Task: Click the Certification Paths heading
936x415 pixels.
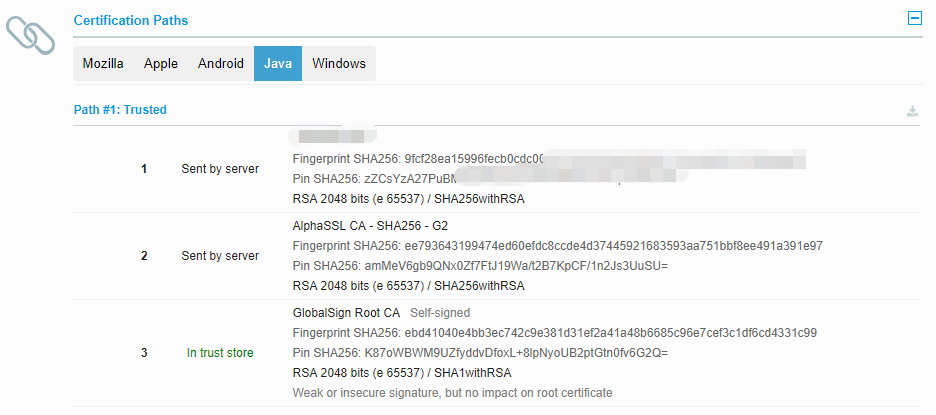Action: coord(131,20)
